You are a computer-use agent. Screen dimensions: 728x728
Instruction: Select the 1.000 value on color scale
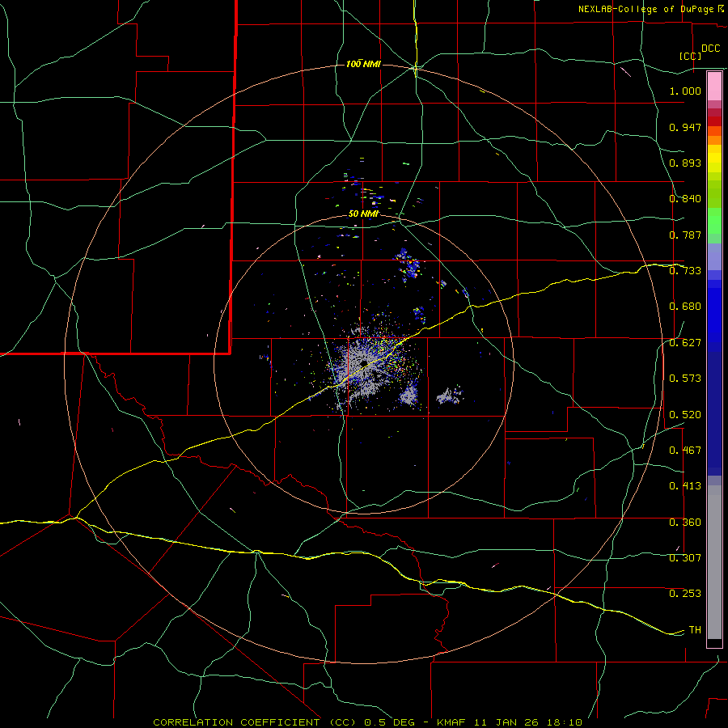click(685, 91)
